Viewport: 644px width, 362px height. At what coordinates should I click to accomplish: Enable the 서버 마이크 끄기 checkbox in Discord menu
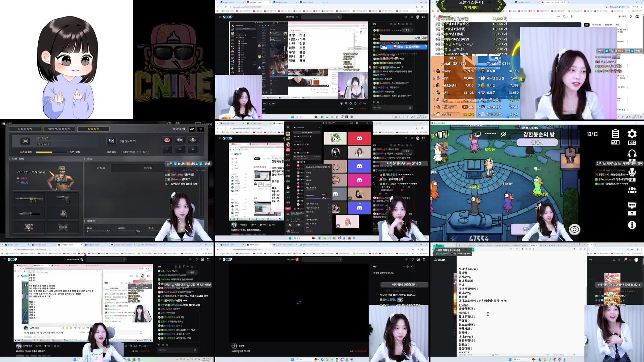point(330,204)
